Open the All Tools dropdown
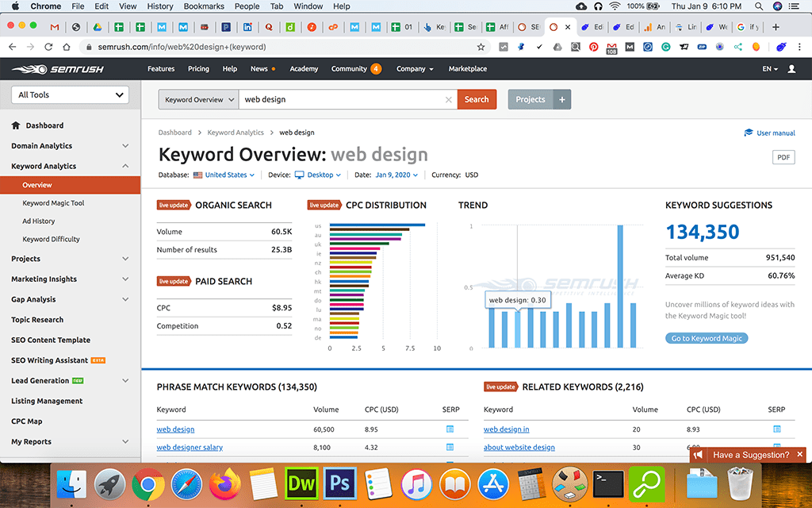Image resolution: width=812 pixels, height=508 pixels. 70,95
